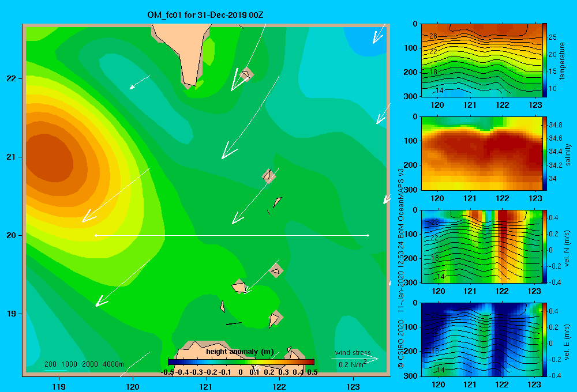The width and height of the screenshot is (577, 392).
Task: Click longitude tick label 122 on main map
Action: pyautogui.click(x=279, y=386)
